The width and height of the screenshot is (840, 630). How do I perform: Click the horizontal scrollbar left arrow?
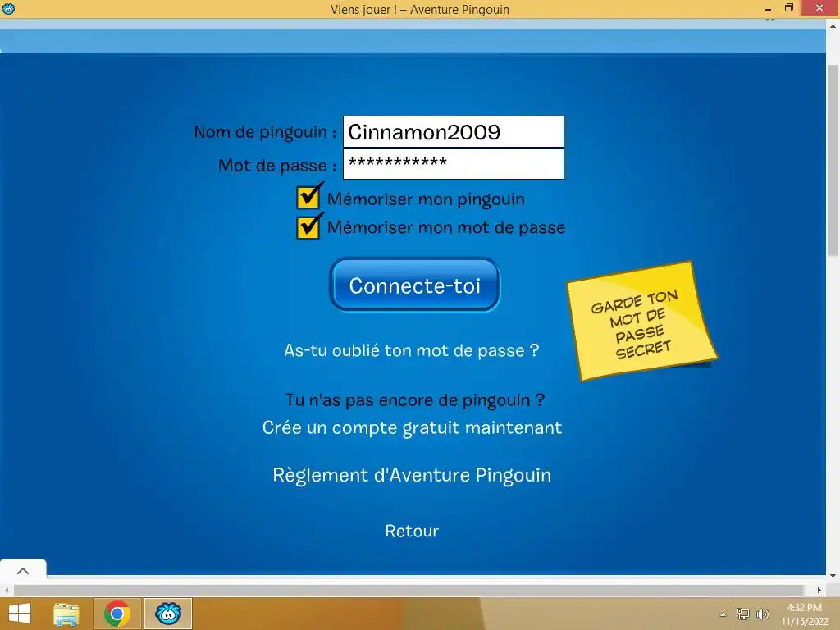(6, 590)
